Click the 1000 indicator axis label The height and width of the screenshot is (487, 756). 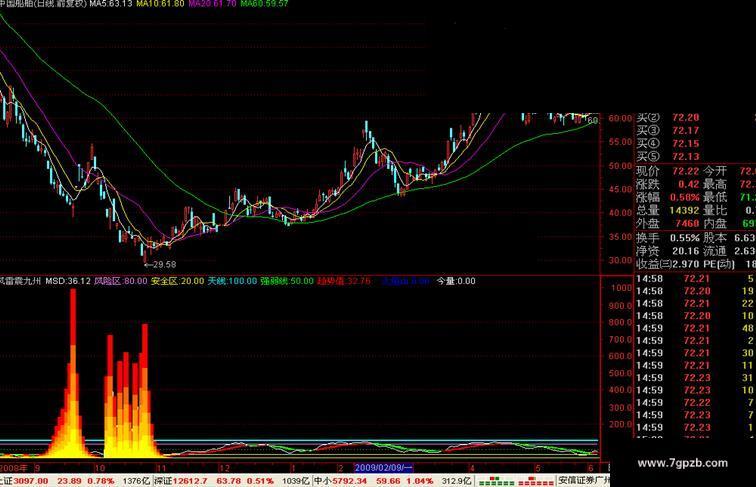point(621,288)
